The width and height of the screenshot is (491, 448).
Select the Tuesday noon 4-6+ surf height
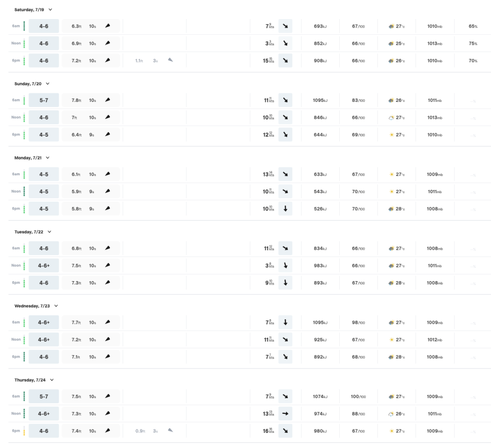click(x=44, y=265)
